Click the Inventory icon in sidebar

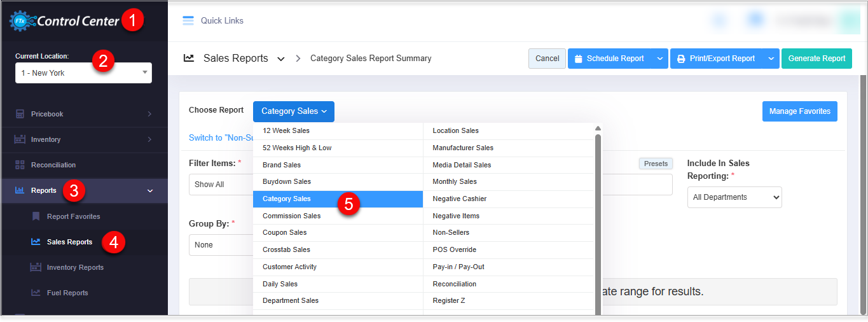click(19, 139)
